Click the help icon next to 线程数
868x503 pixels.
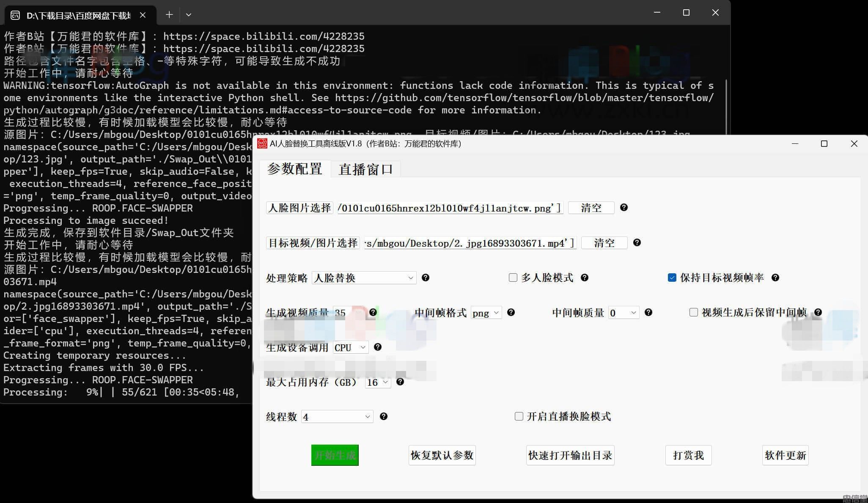pyautogui.click(x=384, y=416)
